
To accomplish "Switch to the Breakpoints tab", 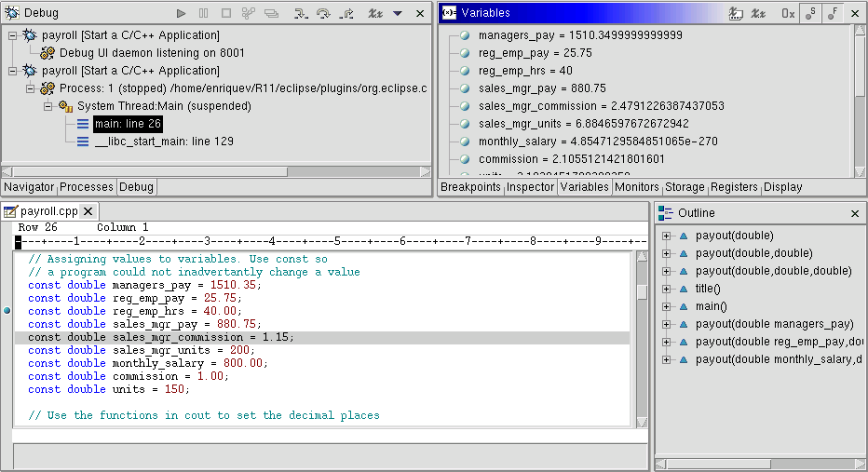I will 470,187.
